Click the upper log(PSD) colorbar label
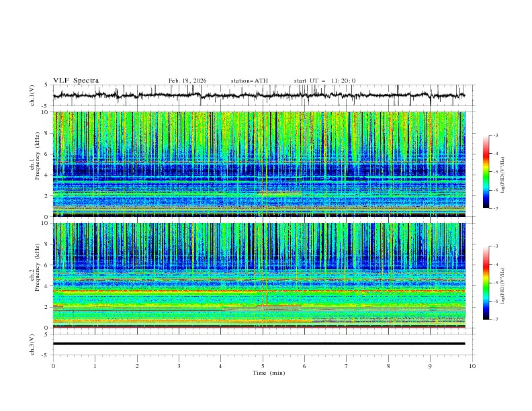The width and height of the screenshot is (532, 411). [x=503, y=175]
